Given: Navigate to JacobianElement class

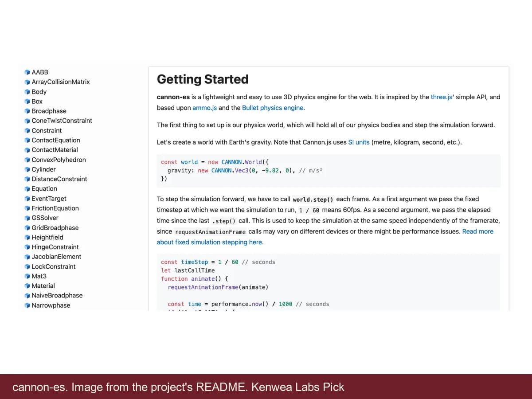Looking at the screenshot, I should pyautogui.click(x=57, y=257).
